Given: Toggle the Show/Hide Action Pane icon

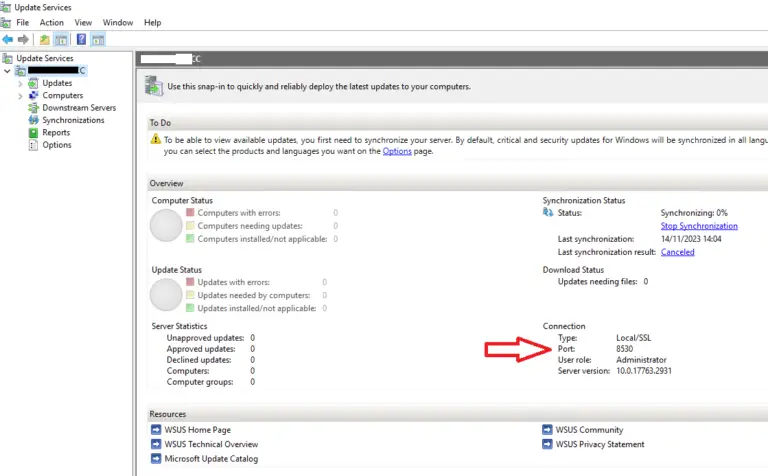Looking at the screenshot, I should [98, 39].
